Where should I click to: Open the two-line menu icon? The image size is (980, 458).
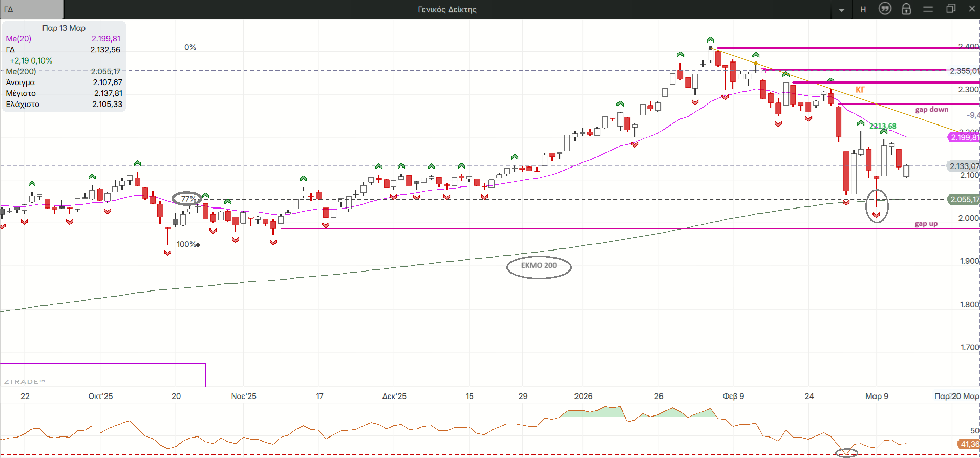click(928, 9)
